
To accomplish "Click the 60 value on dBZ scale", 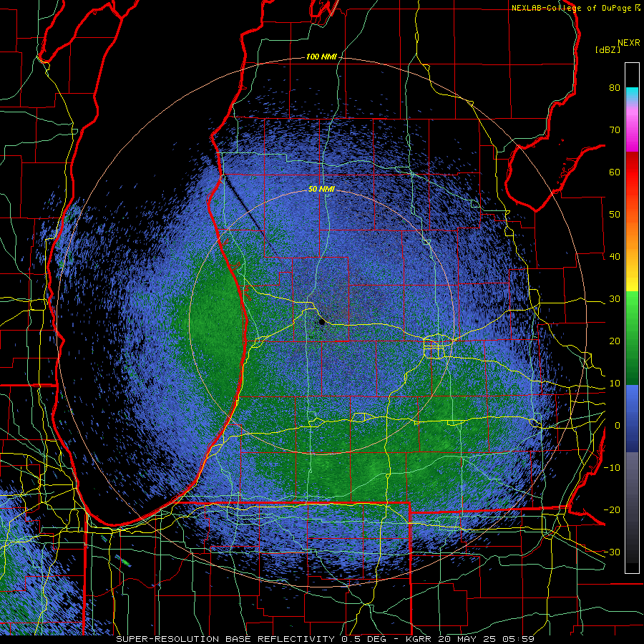I will (x=615, y=172).
